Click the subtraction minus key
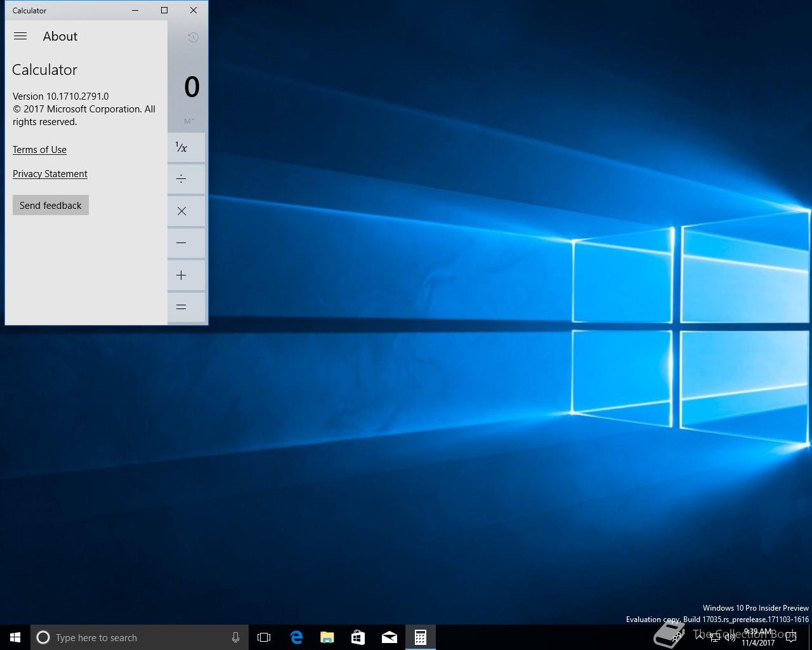 point(187,243)
